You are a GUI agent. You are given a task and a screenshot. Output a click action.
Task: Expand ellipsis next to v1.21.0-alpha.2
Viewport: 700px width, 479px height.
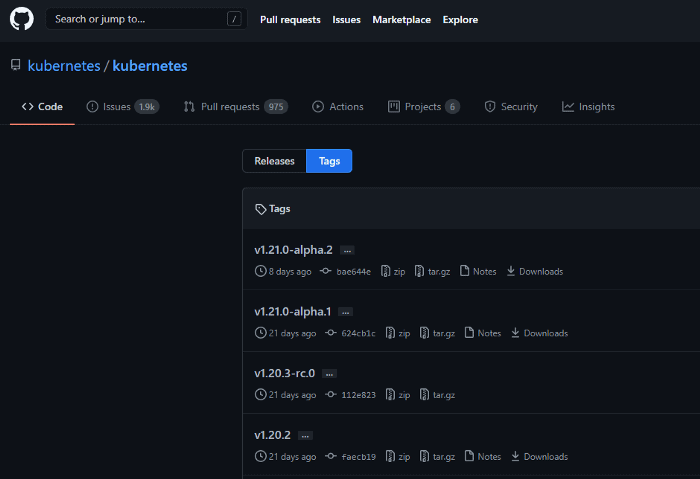pos(347,250)
